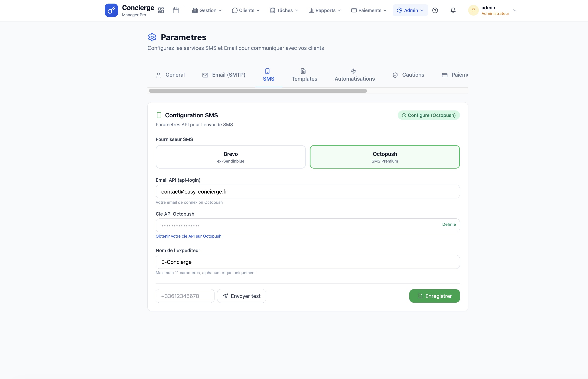Select Octopush SMS Premium provider

pos(384,157)
